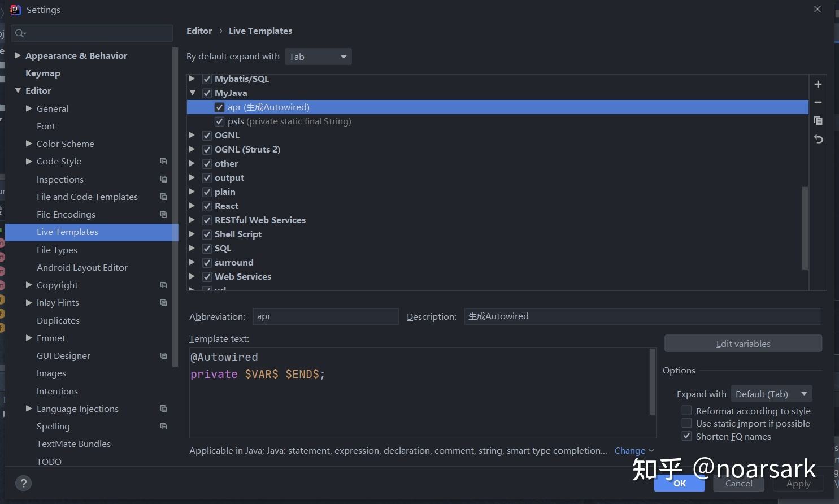Image resolution: width=839 pixels, height=504 pixels.
Task: Click the template text area scrollbar
Action: click(653, 381)
